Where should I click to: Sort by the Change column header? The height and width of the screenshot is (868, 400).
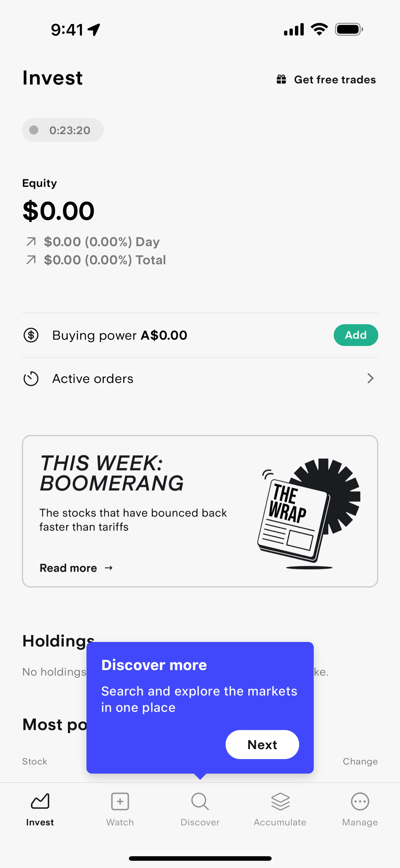click(360, 761)
